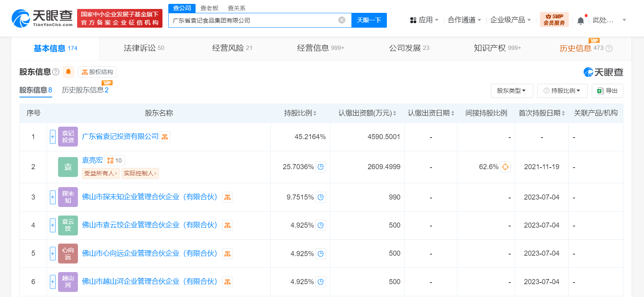This screenshot has height=297, width=644.
Task: Click the indirect holding icon beside 62.6%
Action: tap(505, 167)
